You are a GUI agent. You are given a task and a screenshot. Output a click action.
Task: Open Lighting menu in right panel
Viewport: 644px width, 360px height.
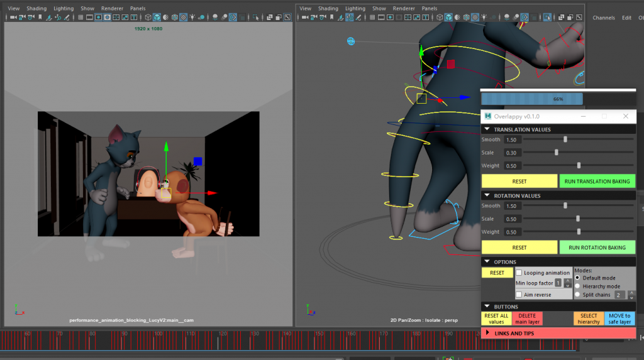click(x=355, y=8)
